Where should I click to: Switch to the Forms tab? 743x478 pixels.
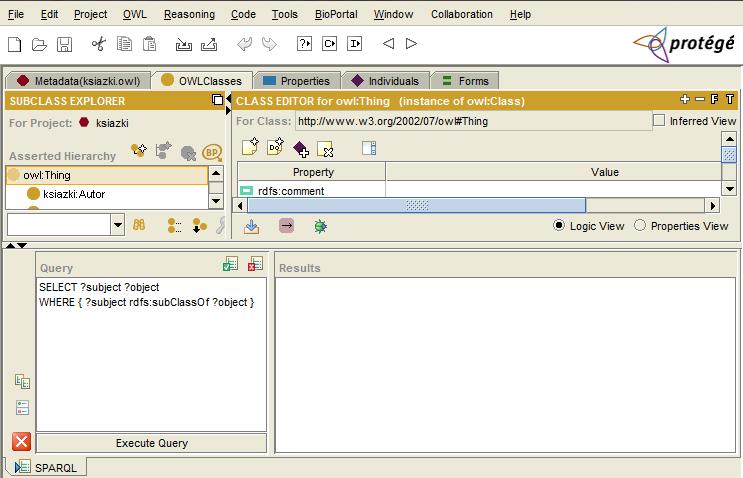pyautogui.click(x=465, y=81)
